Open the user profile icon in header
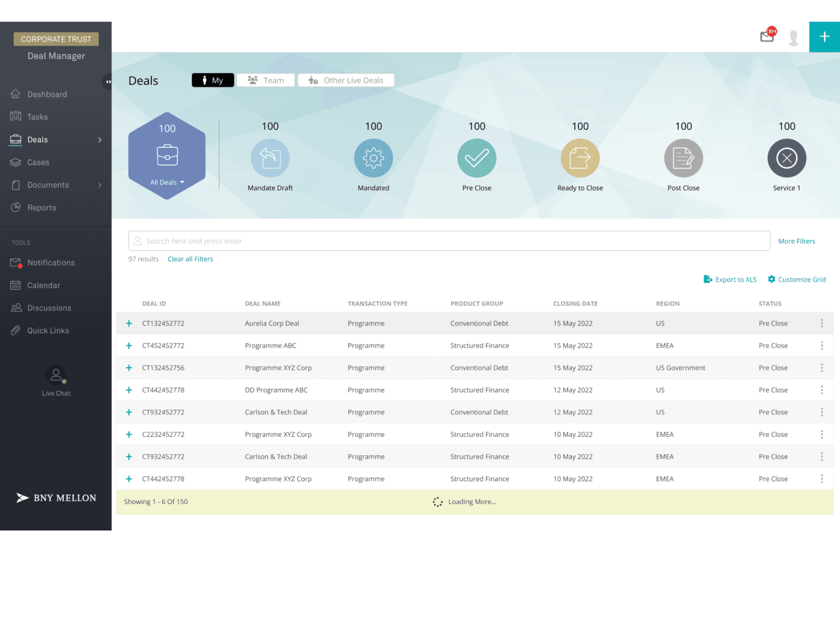This screenshot has height=631, width=840. (x=794, y=38)
